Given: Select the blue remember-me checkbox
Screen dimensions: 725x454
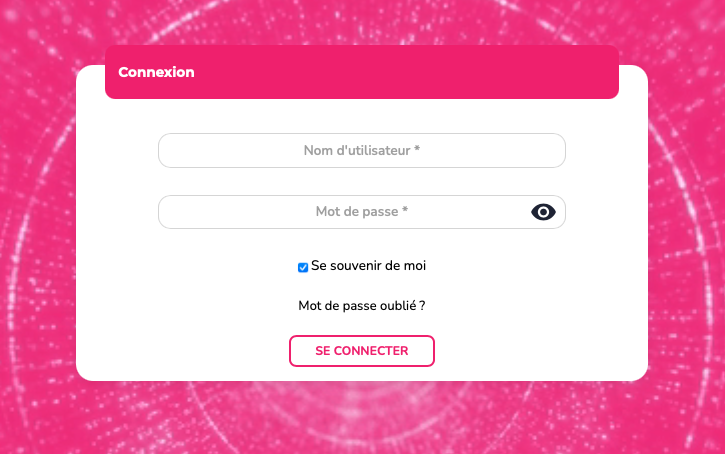Looking at the screenshot, I should (x=303, y=268).
